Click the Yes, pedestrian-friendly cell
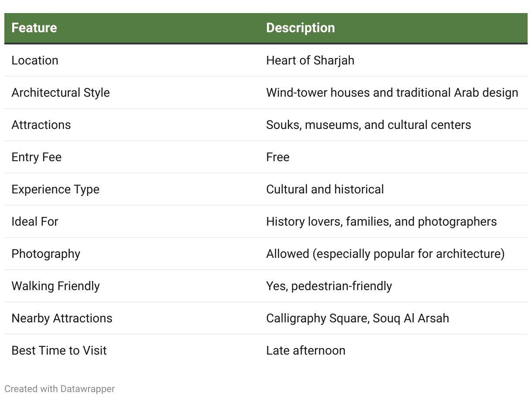The height and width of the screenshot is (399, 532). click(329, 286)
